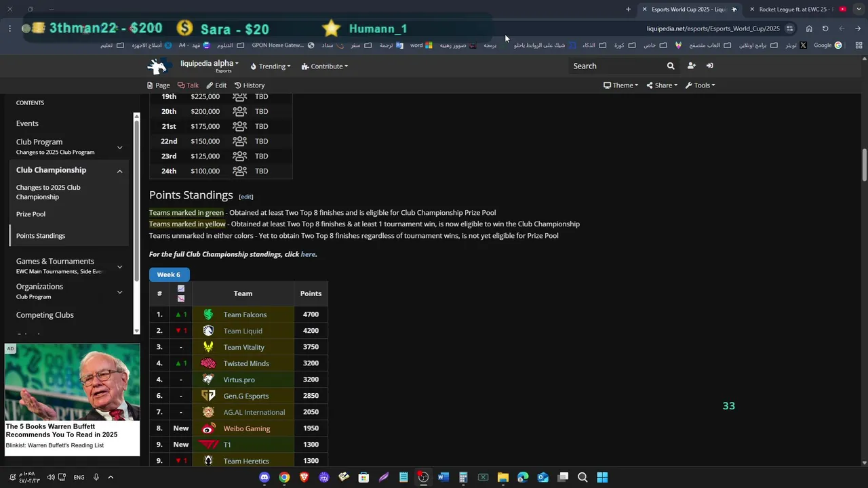Click the Team Vitality logo

click(x=208, y=347)
